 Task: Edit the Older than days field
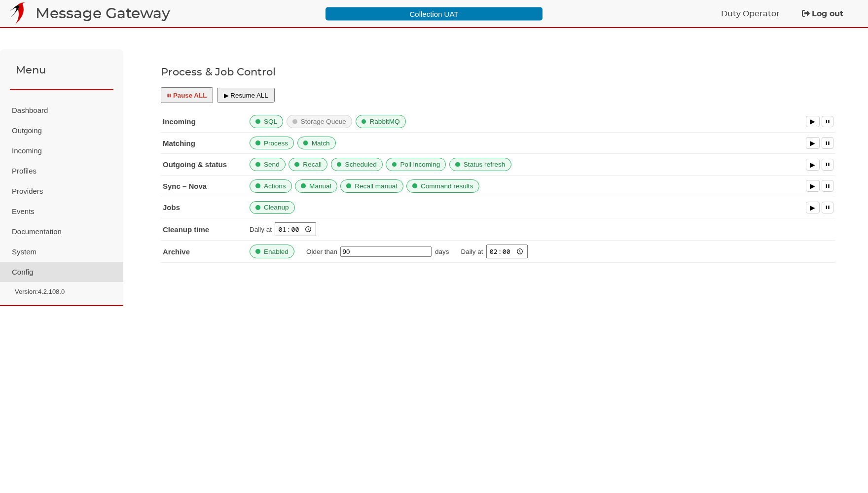tap(386, 252)
